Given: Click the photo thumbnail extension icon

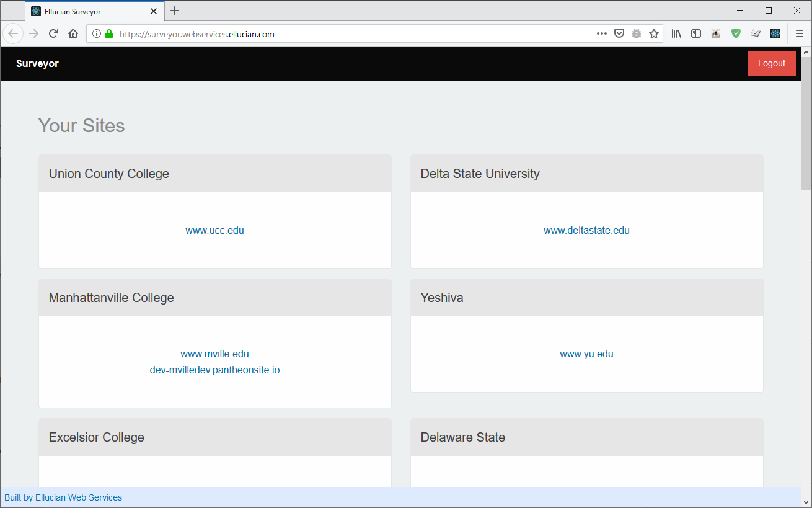Looking at the screenshot, I should pos(716,34).
